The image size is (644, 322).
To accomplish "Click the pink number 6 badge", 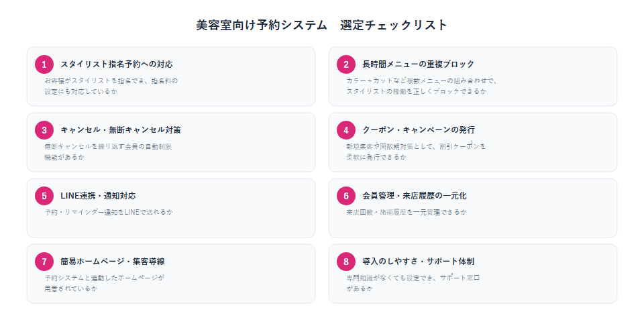I will pos(346,196).
